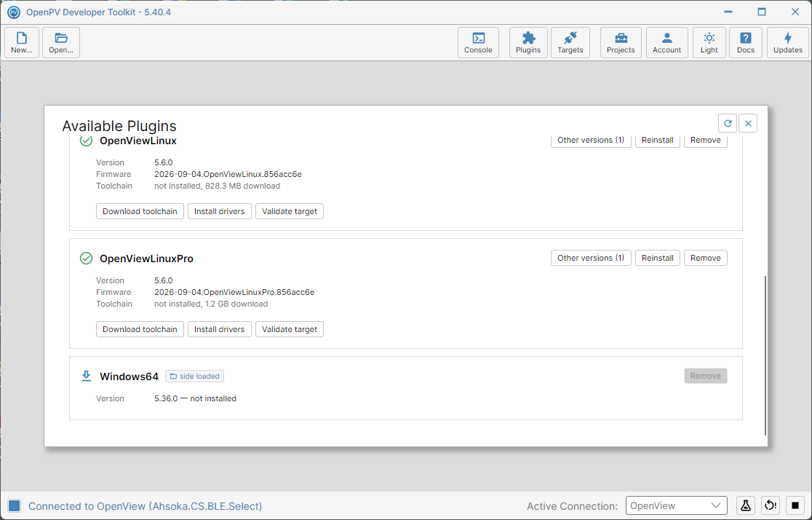This screenshot has height=520, width=812.
Task: Click the restart icon in the status bar
Action: [x=771, y=505]
